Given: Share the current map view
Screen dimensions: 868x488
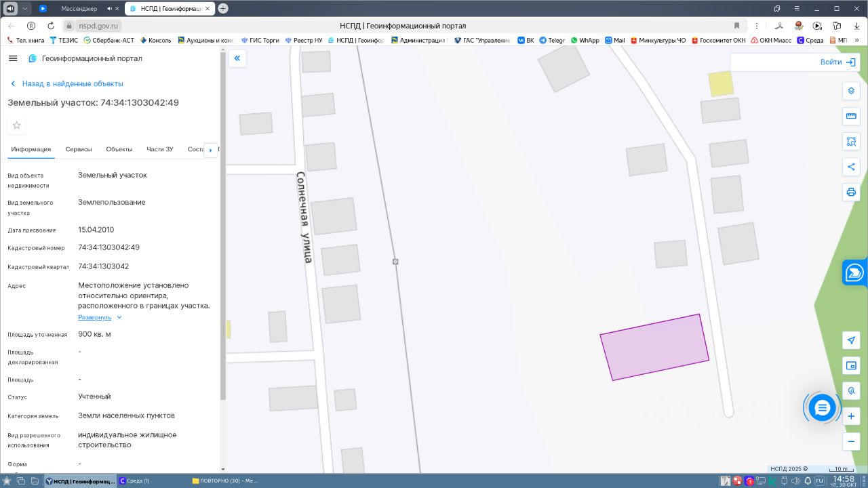Looking at the screenshot, I should [x=851, y=167].
